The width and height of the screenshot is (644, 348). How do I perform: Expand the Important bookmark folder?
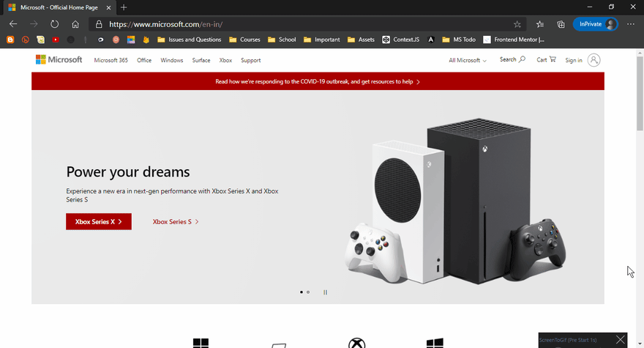pyautogui.click(x=321, y=40)
